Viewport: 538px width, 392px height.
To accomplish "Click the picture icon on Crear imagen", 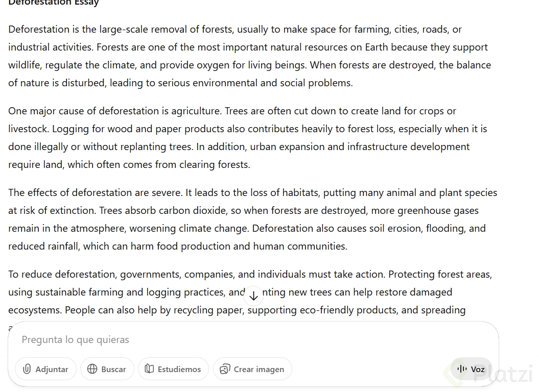I will coord(225,369).
